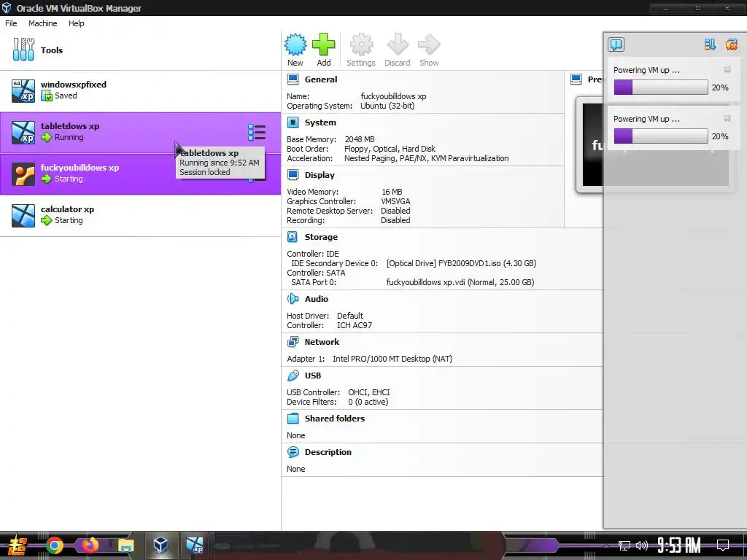Select the calculator xp virtual machine
This screenshot has height=560, width=747.
[x=141, y=216]
